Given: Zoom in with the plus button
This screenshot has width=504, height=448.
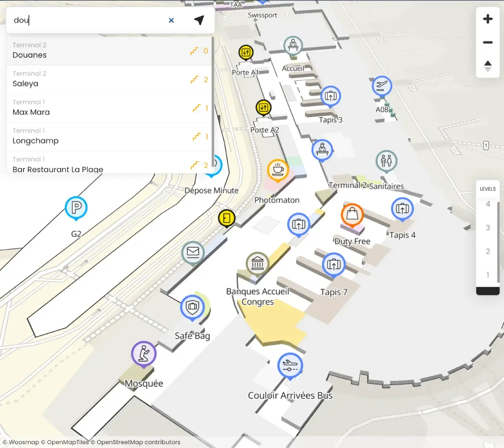Looking at the screenshot, I should point(488,19).
